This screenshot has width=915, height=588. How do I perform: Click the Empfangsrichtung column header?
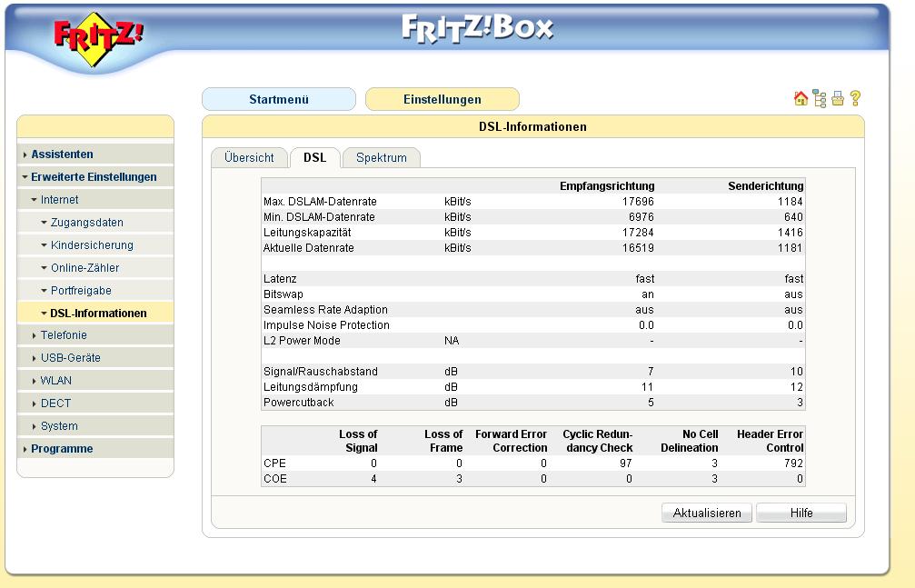point(607,186)
